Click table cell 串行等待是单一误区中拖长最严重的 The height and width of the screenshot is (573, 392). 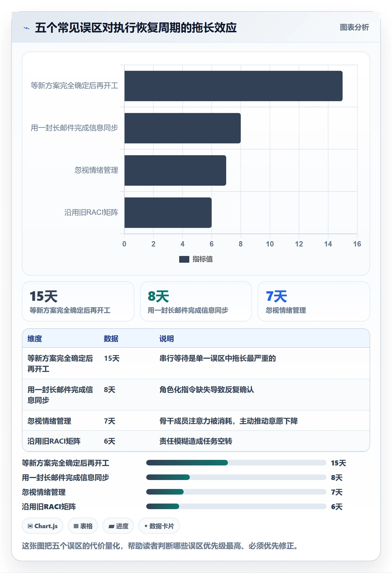218,358
